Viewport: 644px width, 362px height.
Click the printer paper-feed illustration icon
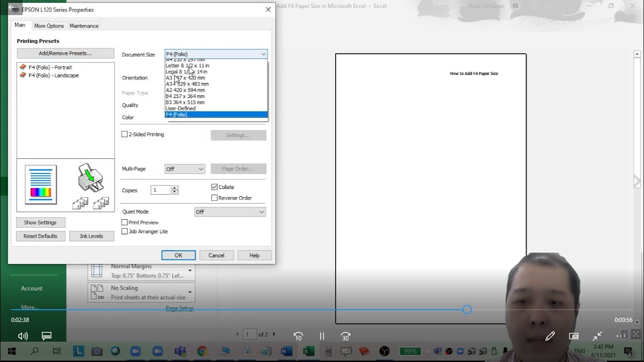[x=91, y=177]
